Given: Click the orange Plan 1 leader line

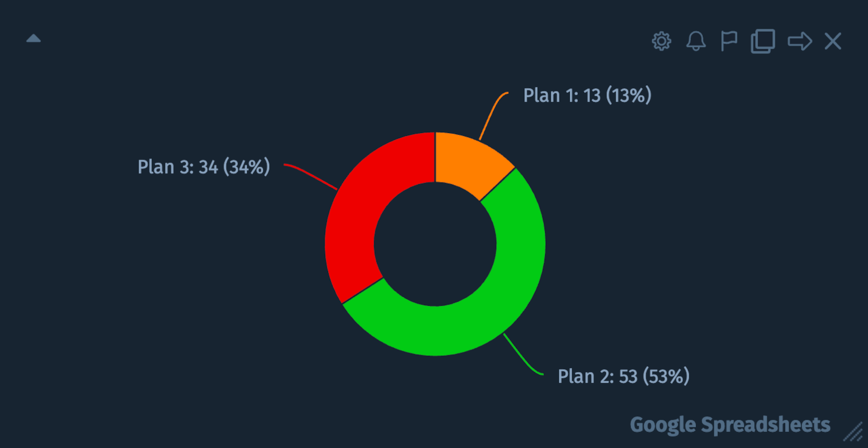Looking at the screenshot, I should click(493, 116).
